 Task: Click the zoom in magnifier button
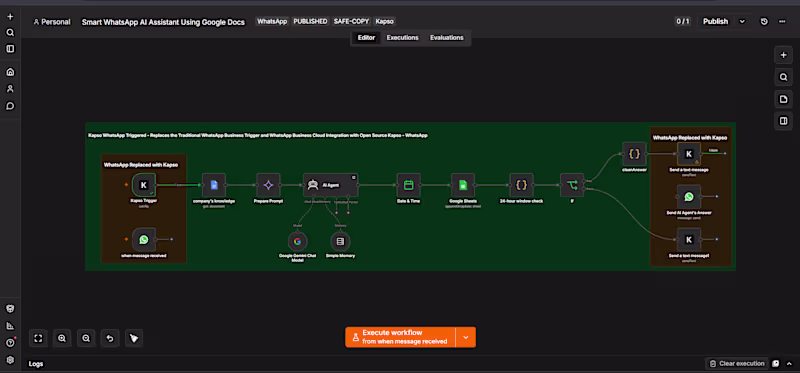click(x=62, y=338)
